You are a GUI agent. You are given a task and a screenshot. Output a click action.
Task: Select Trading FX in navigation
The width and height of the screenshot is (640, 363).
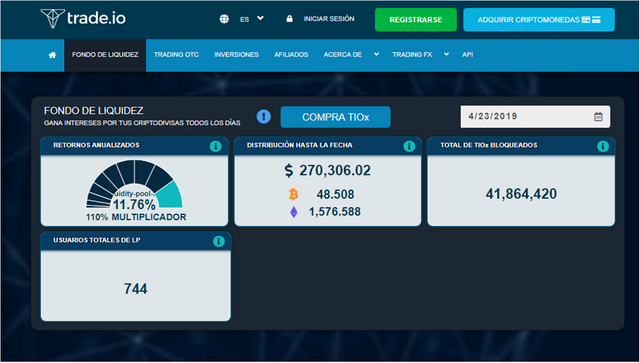(x=412, y=55)
